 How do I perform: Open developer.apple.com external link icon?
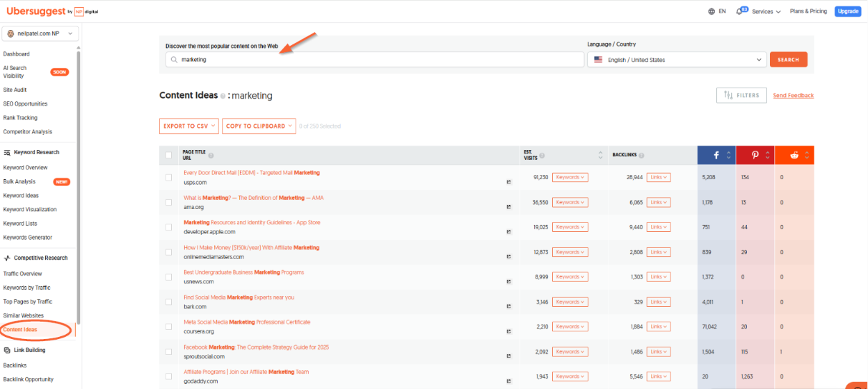508,232
